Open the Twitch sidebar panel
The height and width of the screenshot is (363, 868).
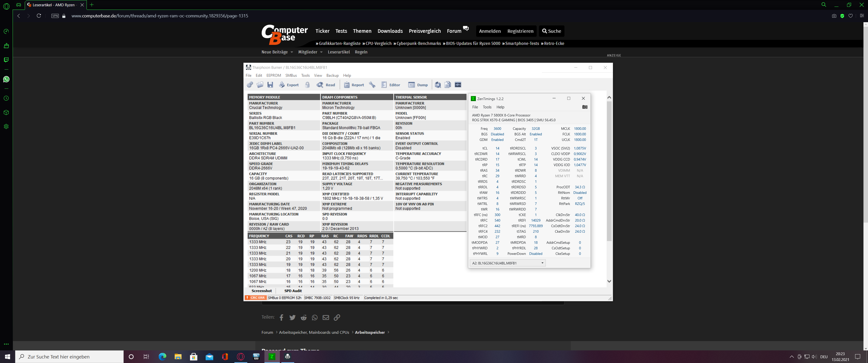[x=6, y=59]
